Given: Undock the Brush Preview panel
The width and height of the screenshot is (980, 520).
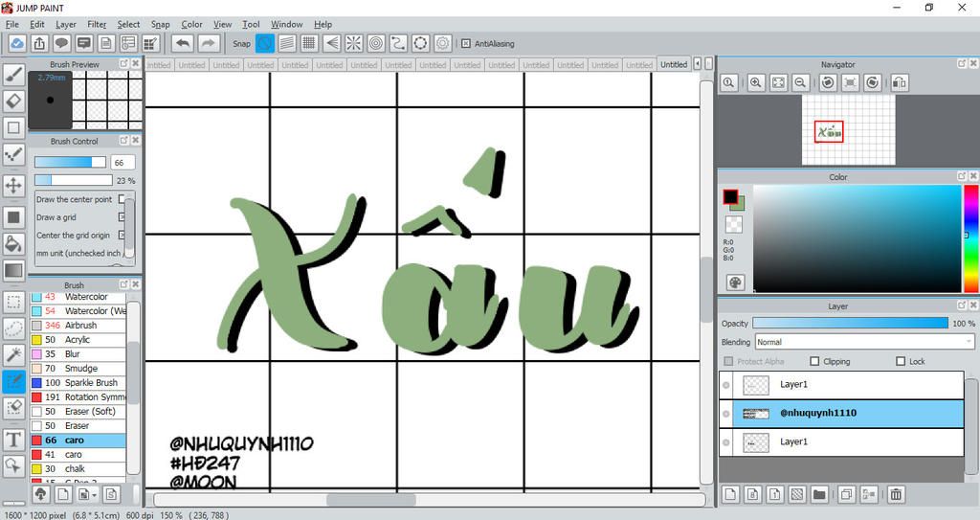Looking at the screenshot, I should coord(123,64).
